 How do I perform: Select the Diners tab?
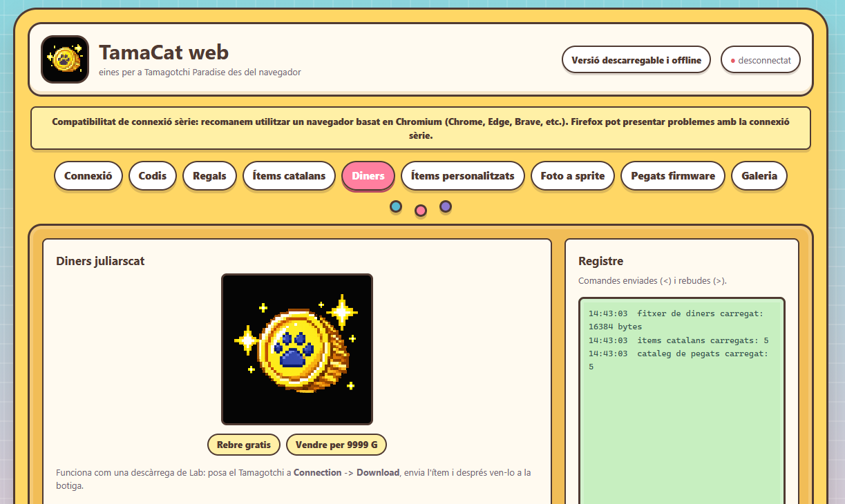click(368, 175)
